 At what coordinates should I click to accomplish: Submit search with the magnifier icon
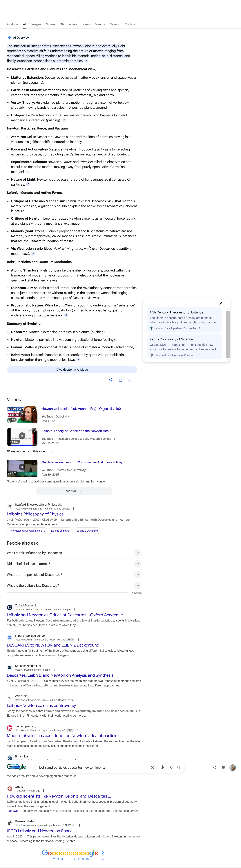tap(179, 768)
